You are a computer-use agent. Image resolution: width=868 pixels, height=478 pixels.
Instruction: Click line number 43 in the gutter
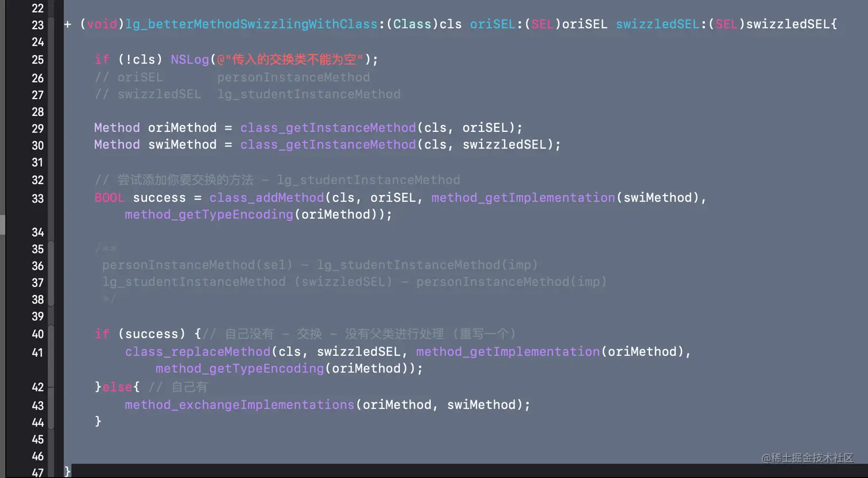tap(37, 406)
